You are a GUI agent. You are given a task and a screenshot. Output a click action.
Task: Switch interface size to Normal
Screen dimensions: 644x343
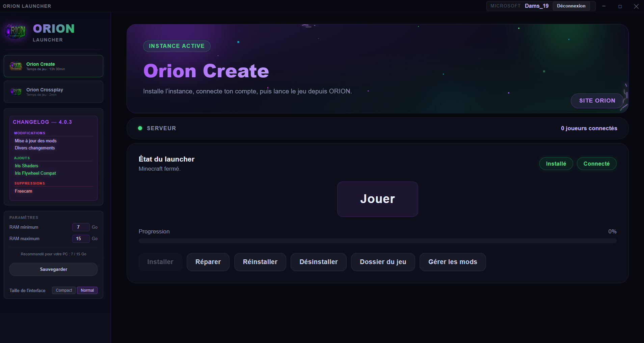click(87, 290)
